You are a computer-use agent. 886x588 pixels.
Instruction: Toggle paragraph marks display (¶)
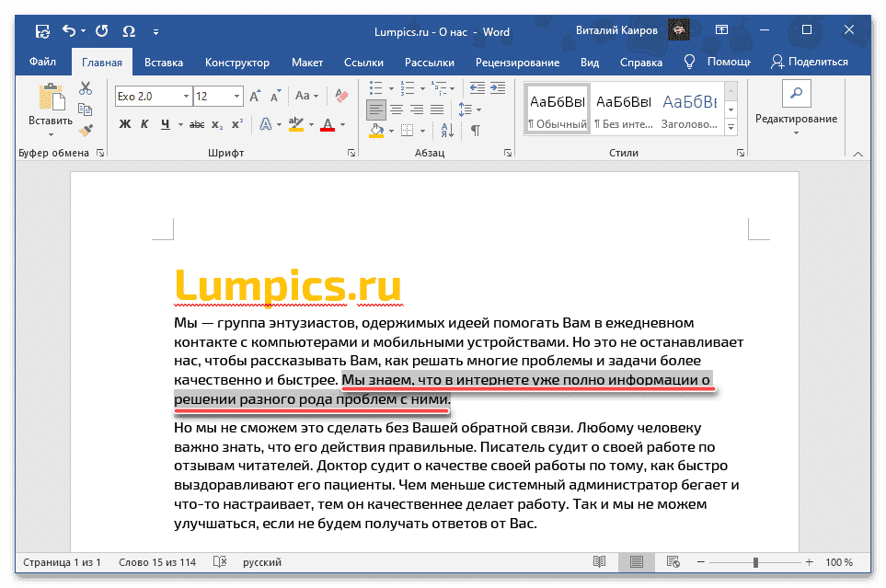coord(475,130)
